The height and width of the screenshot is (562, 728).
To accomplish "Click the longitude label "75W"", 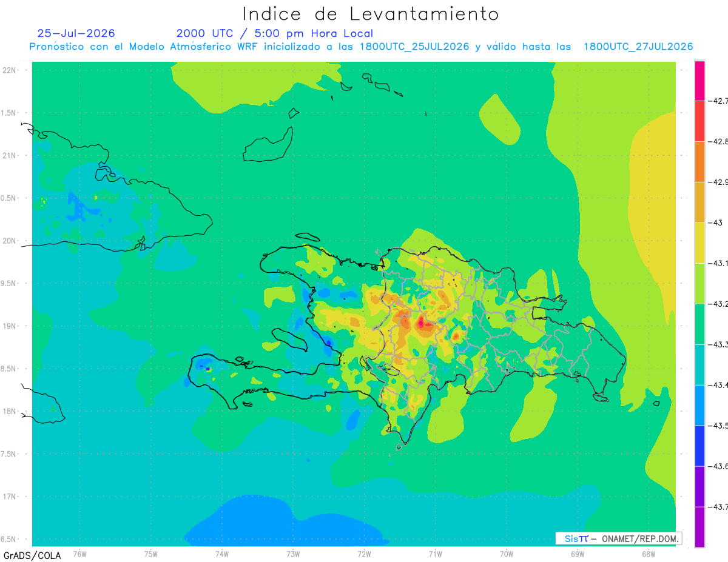I will click(151, 554).
